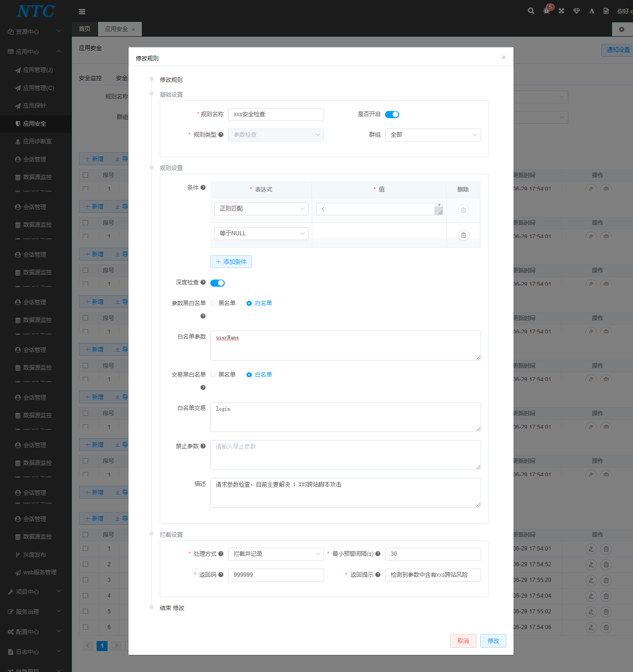This screenshot has height=672, width=633.
Task: Switch to the 首页 tab
Action: (x=85, y=29)
